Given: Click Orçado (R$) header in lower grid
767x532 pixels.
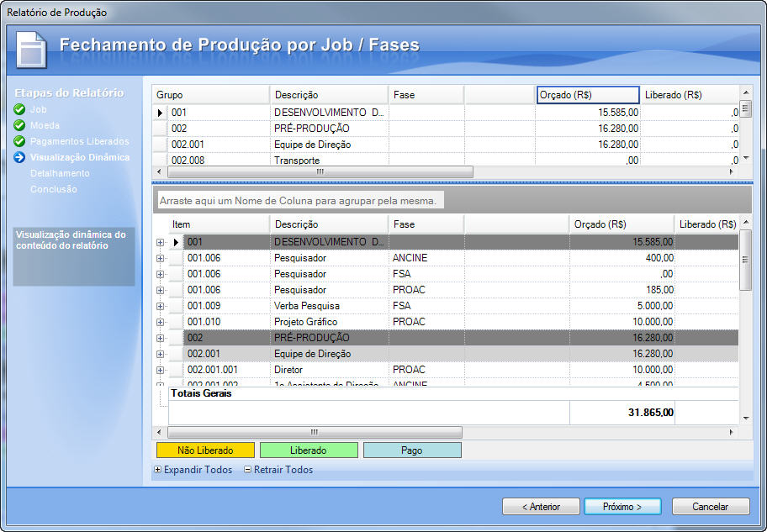Looking at the screenshot, I should [622, 224].
